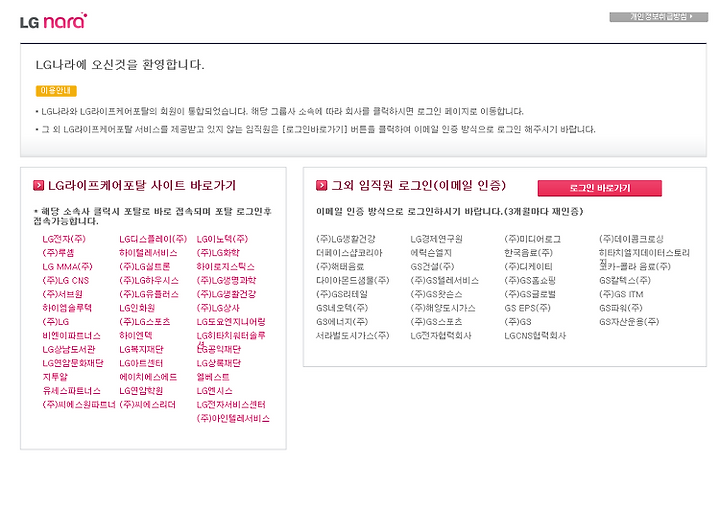This screenshot has width=720, height=508.
Task: Open the LG MMA(주) link
Action: click(67, 267)
